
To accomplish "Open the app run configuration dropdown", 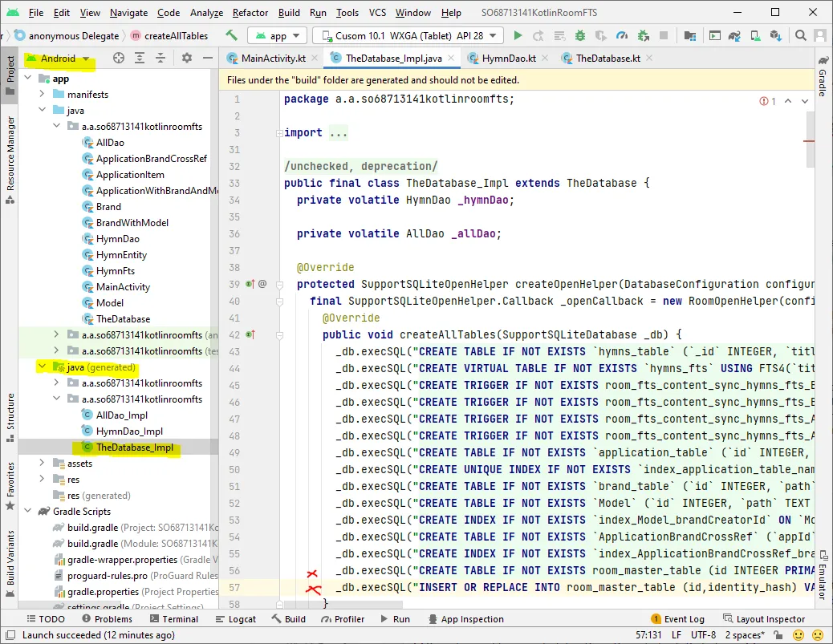I will (x=278, y=35).
